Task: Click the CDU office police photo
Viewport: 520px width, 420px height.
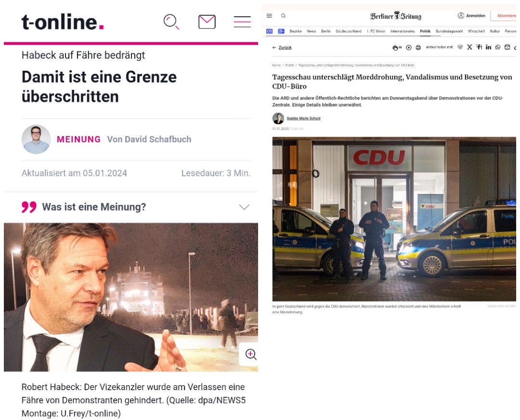Action: click(394, 219)
